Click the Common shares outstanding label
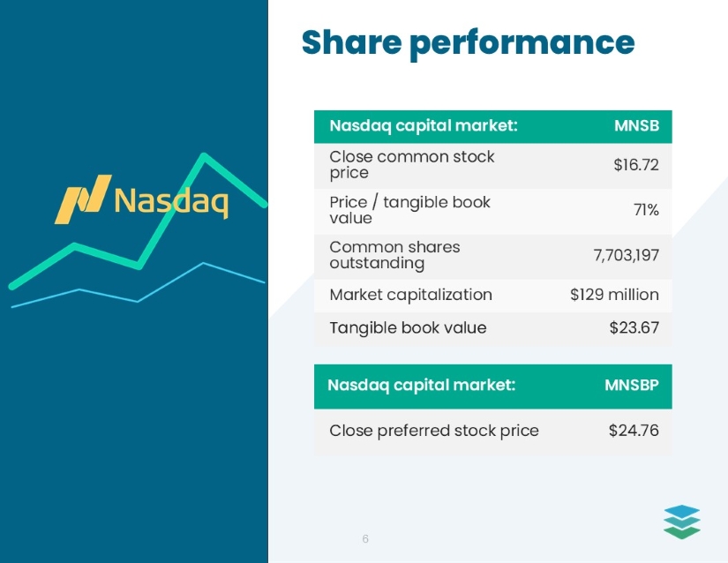The height and width of the screenshot is (563, 728). 394,255
